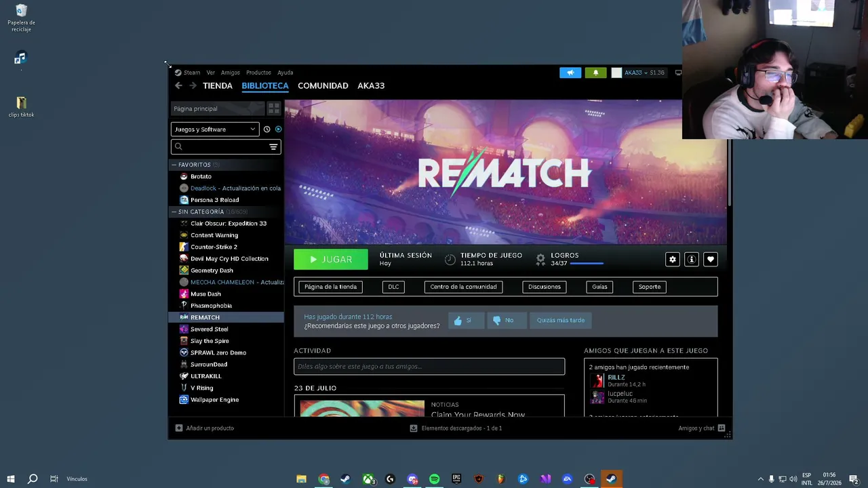
Task: Open Elementos descargados downloads status
Action: 456,428
